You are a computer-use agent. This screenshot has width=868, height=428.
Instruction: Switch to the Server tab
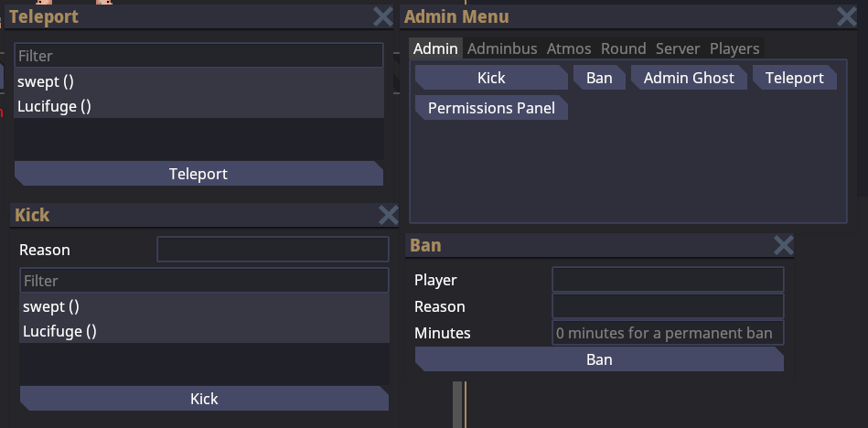(678, 48)
